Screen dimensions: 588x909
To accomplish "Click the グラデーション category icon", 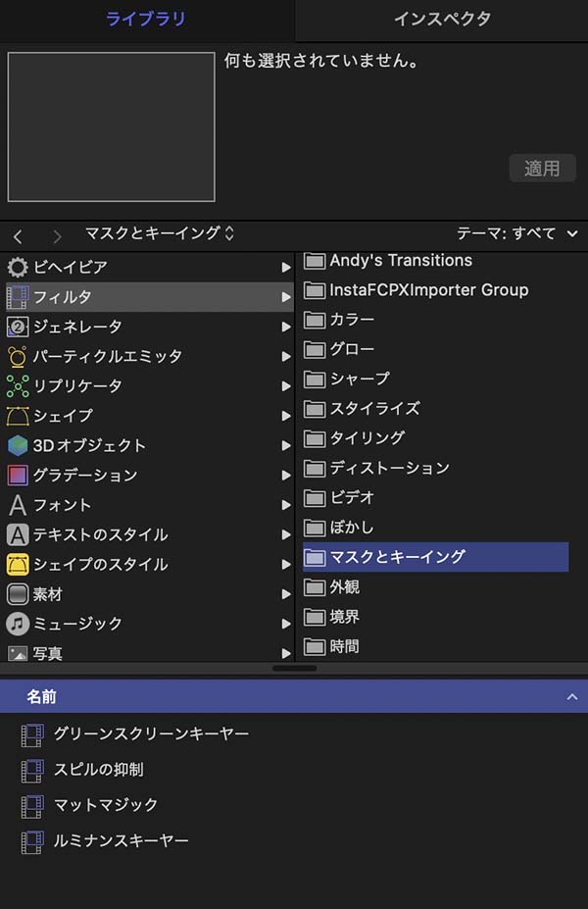I will click(x=18, y=476).
